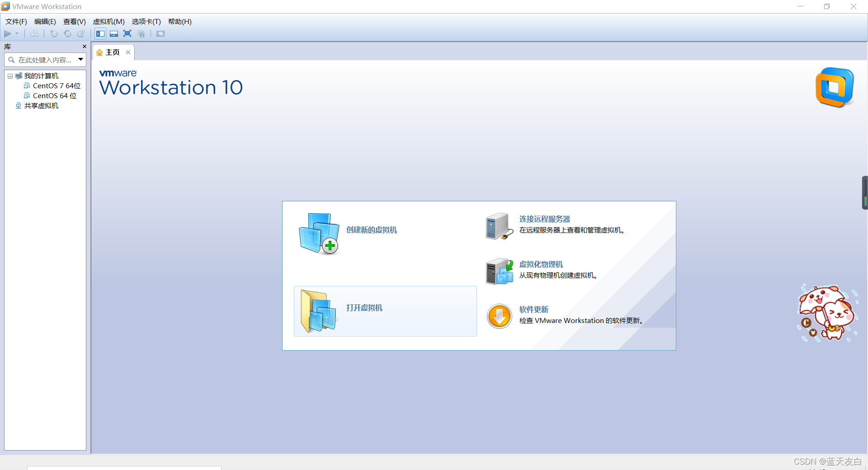The image size is (868, 470).
Task: Click the VMware app icon in title bar
Action: pos(5,6)
